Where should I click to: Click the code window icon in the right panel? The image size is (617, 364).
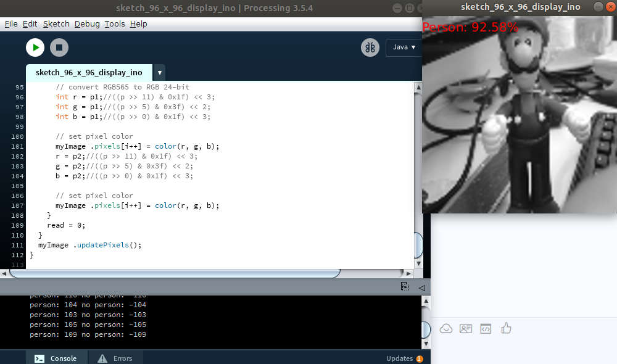point(486,329)
